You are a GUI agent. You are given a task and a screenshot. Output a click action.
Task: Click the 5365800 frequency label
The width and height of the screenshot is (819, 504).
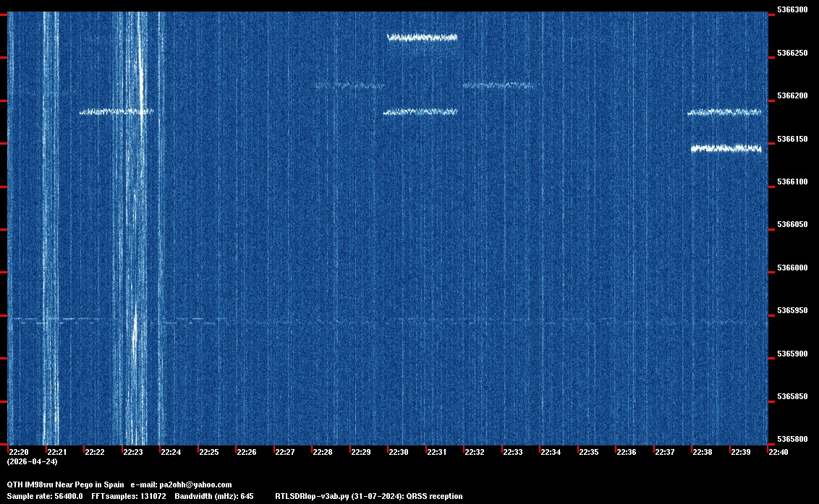click(792, 440)
